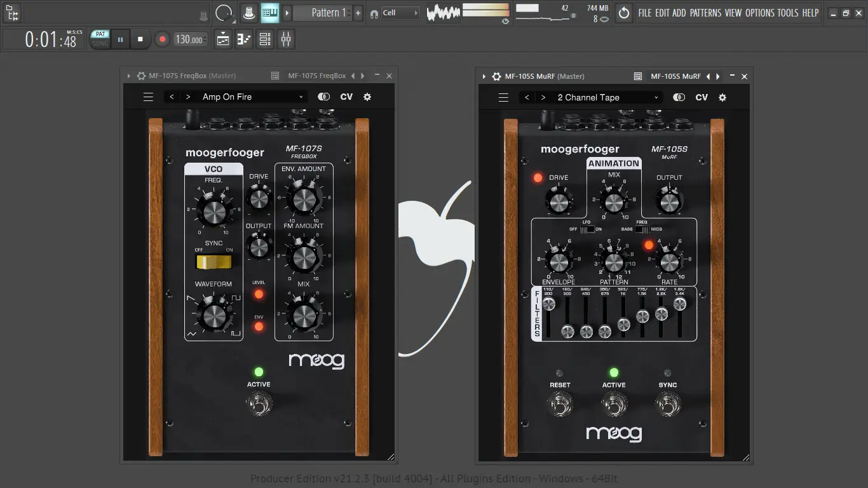Toggle the FreqBox ACTIVE footswitch
Screen dimensions: 868x488
point(259,403)
